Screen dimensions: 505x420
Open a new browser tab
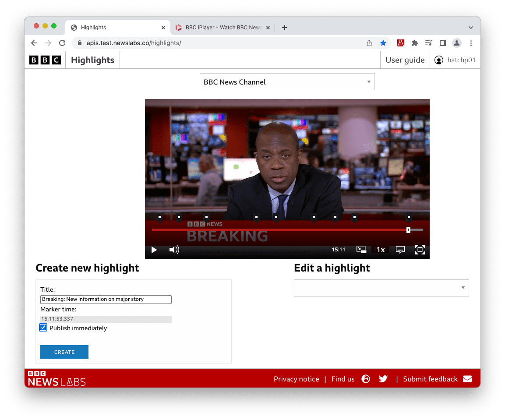coord(284,28)
